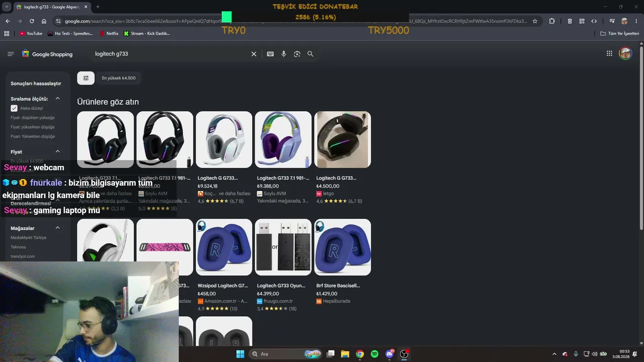Start a voice search with the microphone
This screenshot has width=644, height=362.
tap(284, 54)
